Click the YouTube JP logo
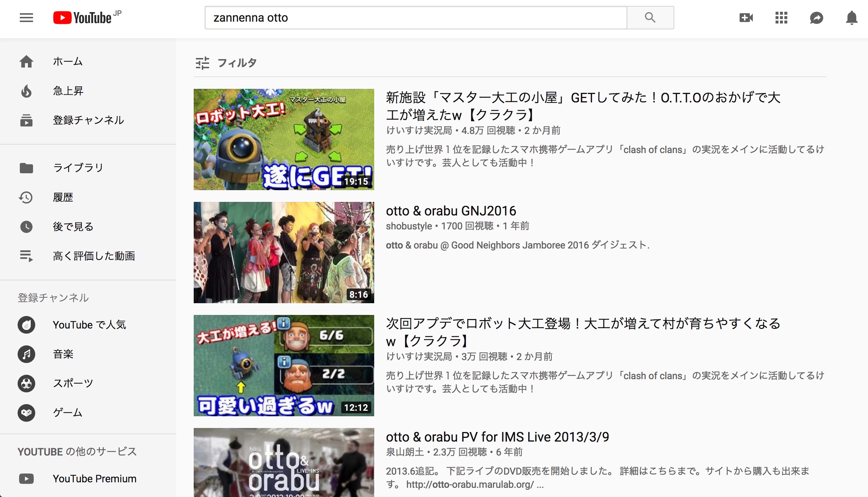868x497 pixels. pyautogui.click(x=87, y=18)
